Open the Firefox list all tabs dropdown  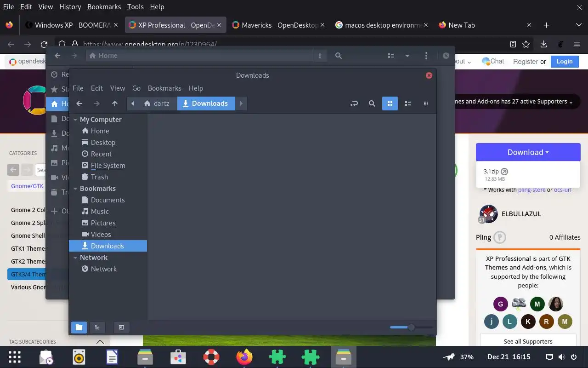tap(578, 25)
